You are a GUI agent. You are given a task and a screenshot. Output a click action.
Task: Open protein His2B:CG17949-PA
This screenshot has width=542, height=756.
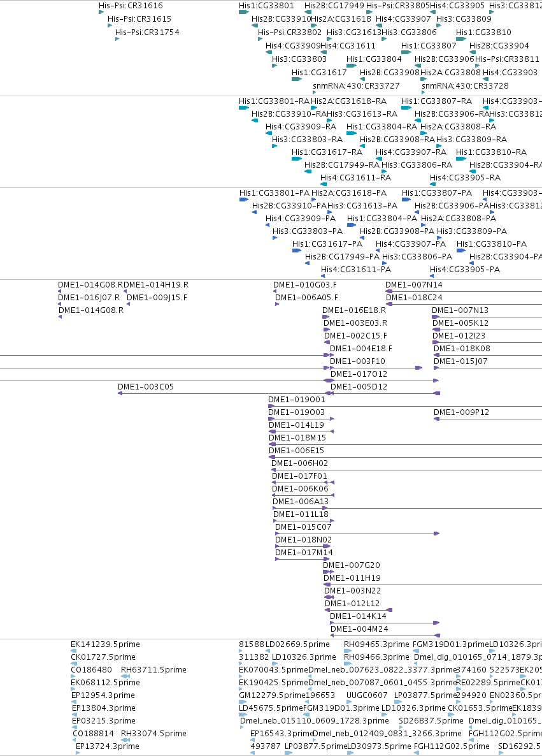pyautogui.click(x=342, y=257)
